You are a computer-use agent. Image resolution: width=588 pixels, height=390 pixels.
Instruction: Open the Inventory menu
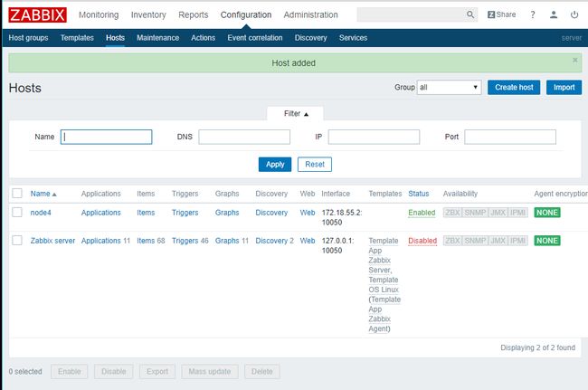(148, 15)
